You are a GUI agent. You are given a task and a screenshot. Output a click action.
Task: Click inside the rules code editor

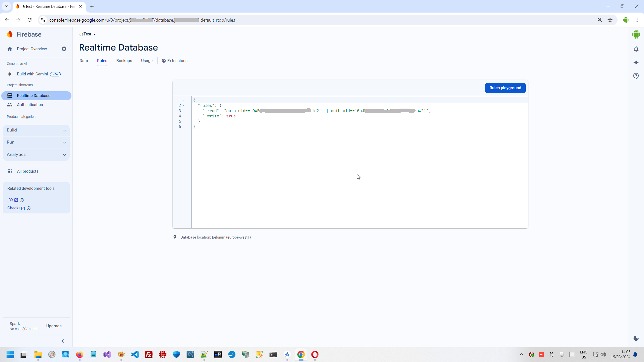(352, 163)
